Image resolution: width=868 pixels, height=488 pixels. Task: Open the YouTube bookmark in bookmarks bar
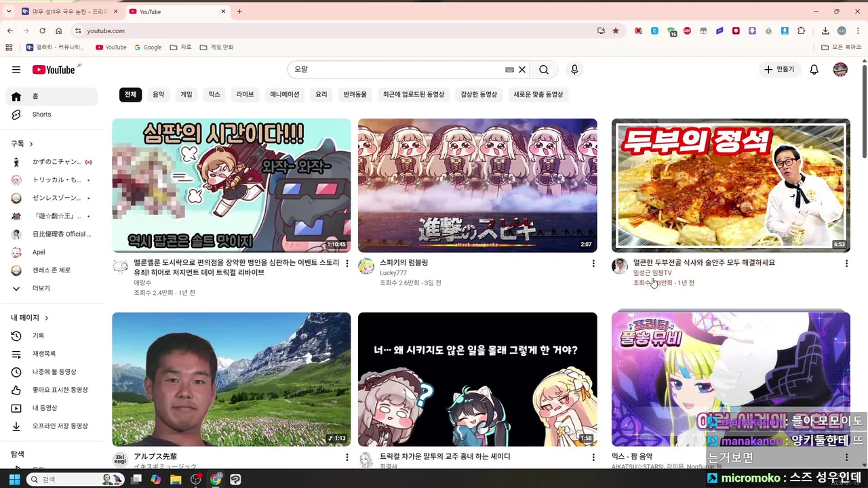pos(111,47)
